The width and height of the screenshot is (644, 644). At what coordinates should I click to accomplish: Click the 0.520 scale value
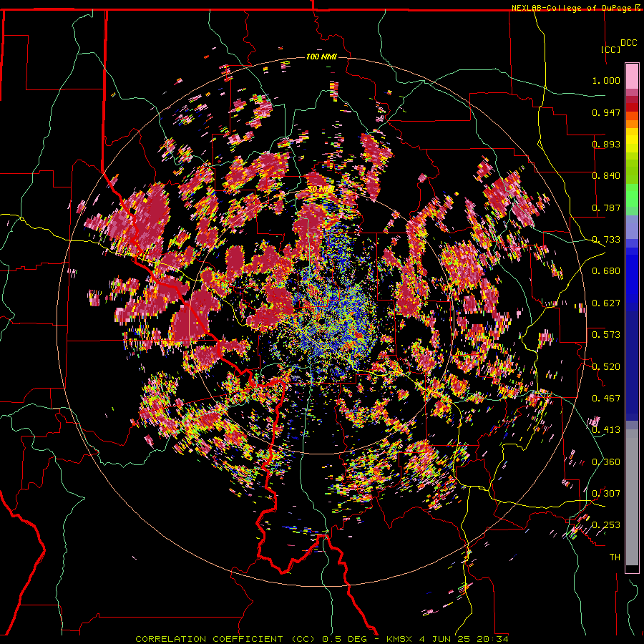[x=606, y=366]
